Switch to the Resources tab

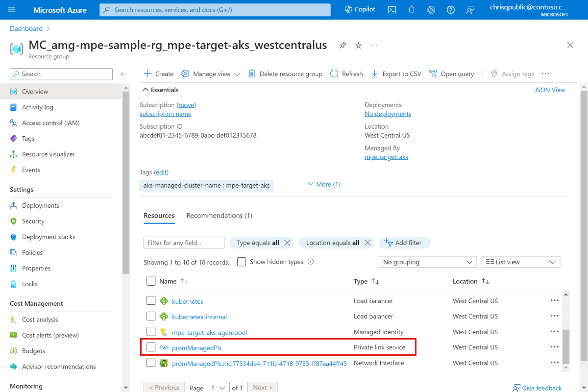(159, 216)
